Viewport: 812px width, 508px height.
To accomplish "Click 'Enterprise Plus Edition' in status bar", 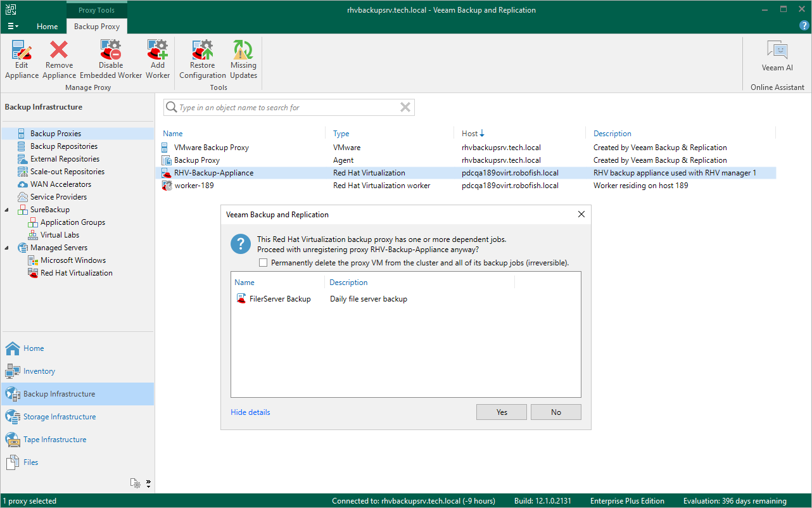I will [x=627, y=501].
